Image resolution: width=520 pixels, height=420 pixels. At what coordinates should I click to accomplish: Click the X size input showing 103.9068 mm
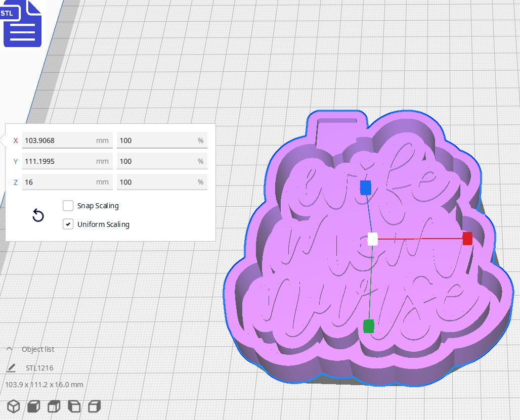click(x=67, y=140)
